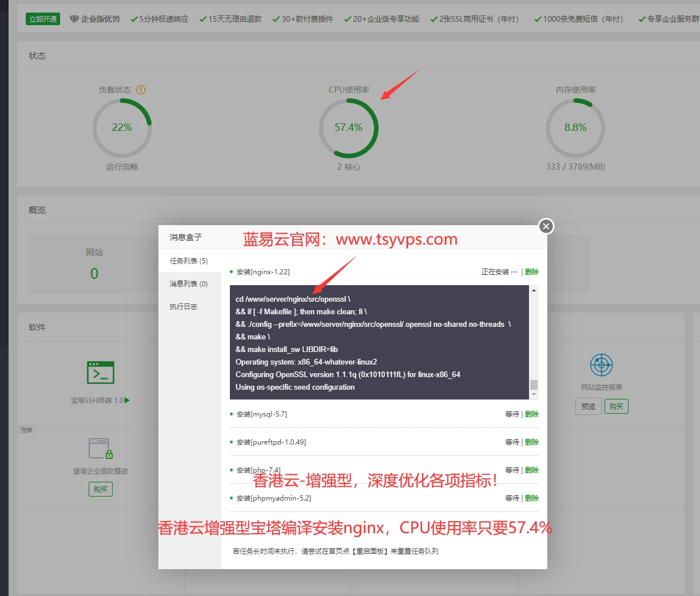Viewport: 700px width, 596px height.
Task: Click the SSH terminal icon
Action: [x=100, y=373]
